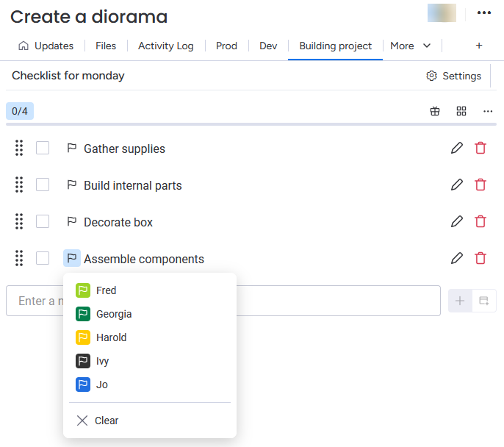This screenshot has height=447, width=504.
Task: Edit the Build internal parts item
Action: pos(457,185)
